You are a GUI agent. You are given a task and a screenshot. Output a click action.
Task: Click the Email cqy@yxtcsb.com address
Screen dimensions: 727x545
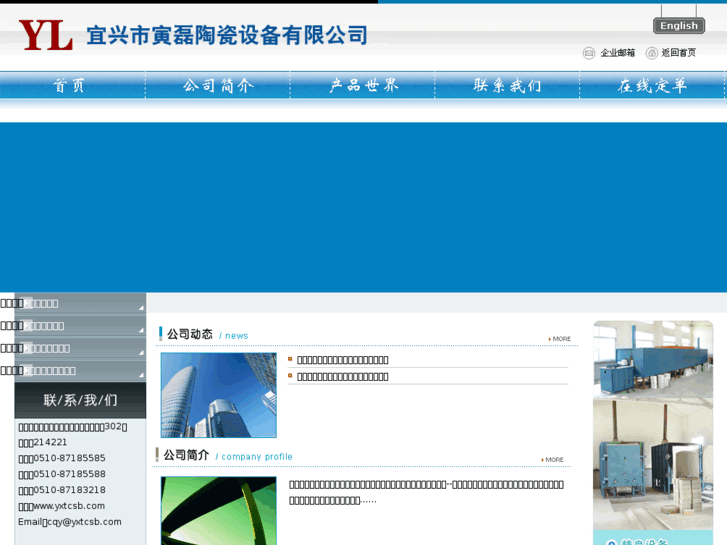[x=70, y=522]
